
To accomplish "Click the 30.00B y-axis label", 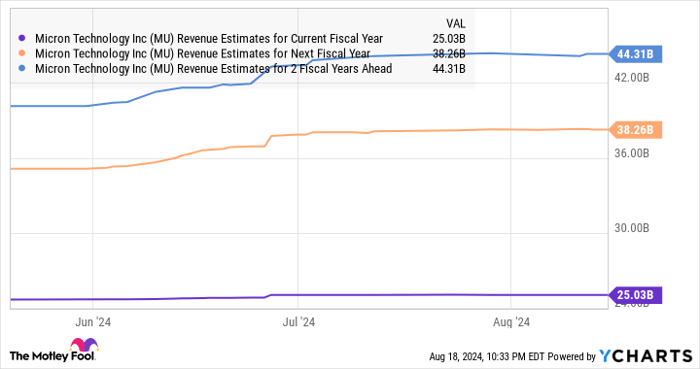I will [632, 228].
